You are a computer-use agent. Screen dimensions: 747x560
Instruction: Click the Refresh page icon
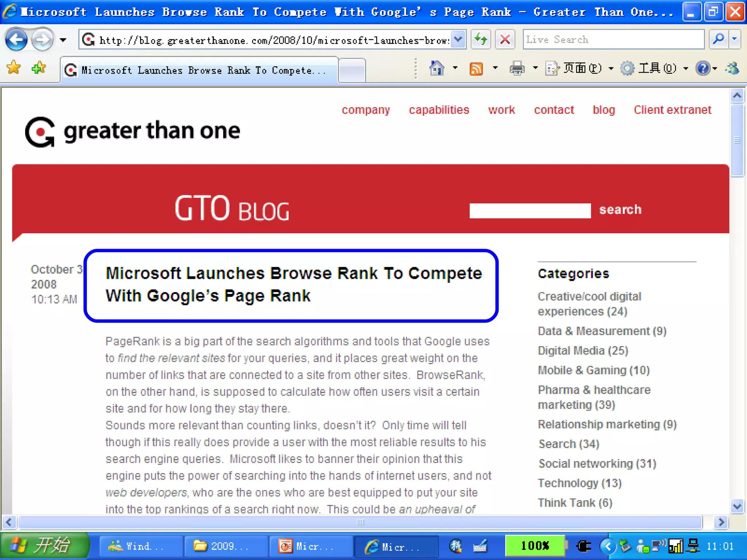click(x=480, y=39)
